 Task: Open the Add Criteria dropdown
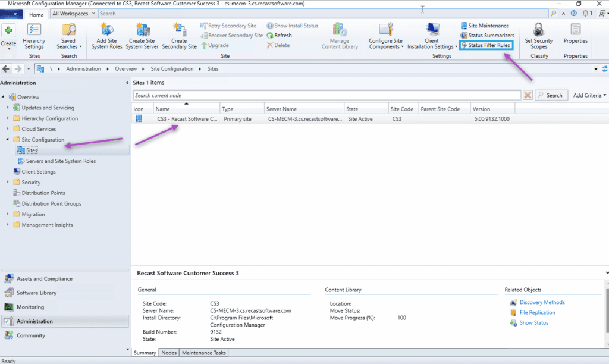[589, 95]
